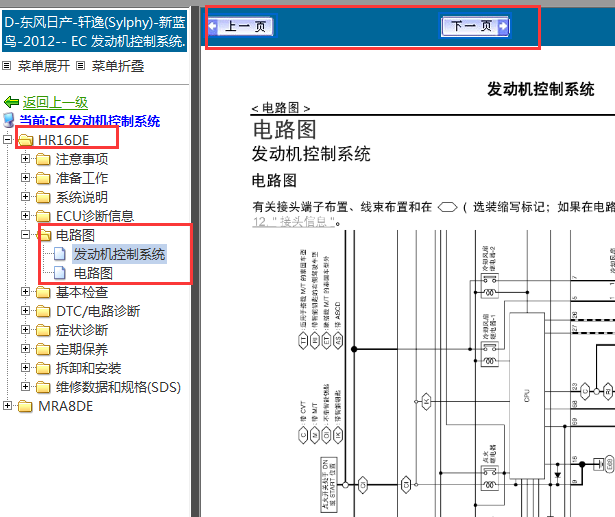615x517 pixels.
Task: Click the 菜单折叠 collapse menu link
Action: 118,66
